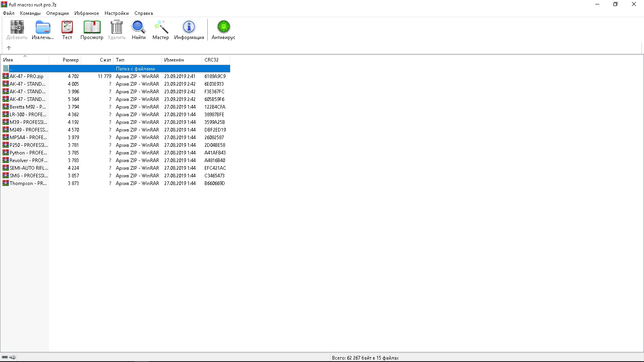The image size is (644, 362).
Task: Click date 23.09.2019 2:41
Action: (180, 76)
